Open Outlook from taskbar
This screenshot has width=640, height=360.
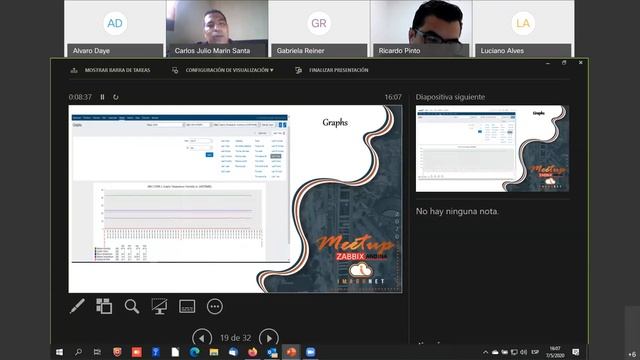click(272, 352)
